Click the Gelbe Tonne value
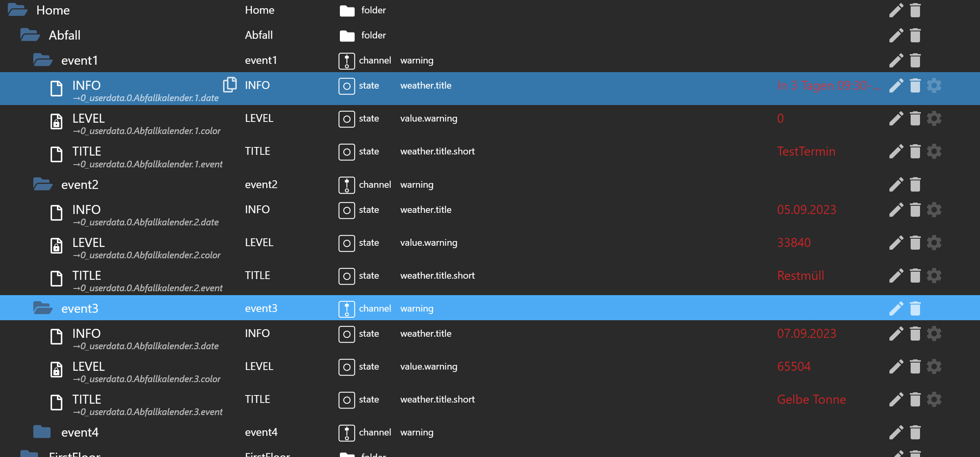 pyautogui.click(x=811, y=399)
